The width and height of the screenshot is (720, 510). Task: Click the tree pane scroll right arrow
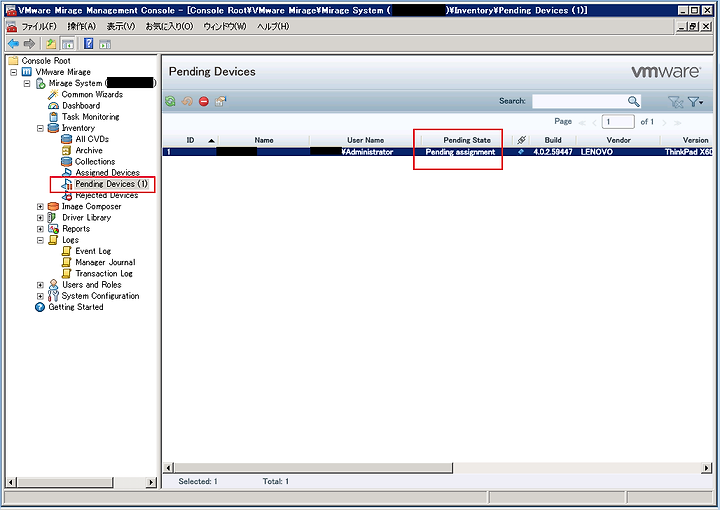click(151, 482)
